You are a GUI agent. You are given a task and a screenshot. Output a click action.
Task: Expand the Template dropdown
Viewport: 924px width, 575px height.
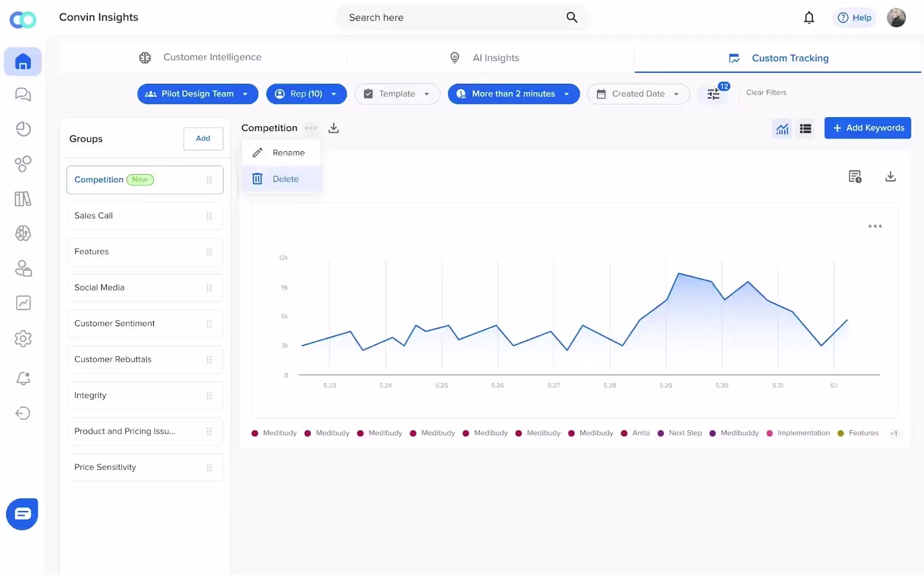click(x=397, y=94)
